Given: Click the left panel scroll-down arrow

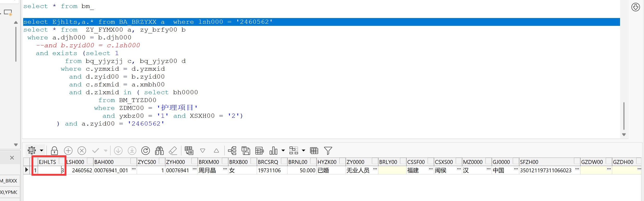Looking at the screenshot, I should (x=16, y=145).
